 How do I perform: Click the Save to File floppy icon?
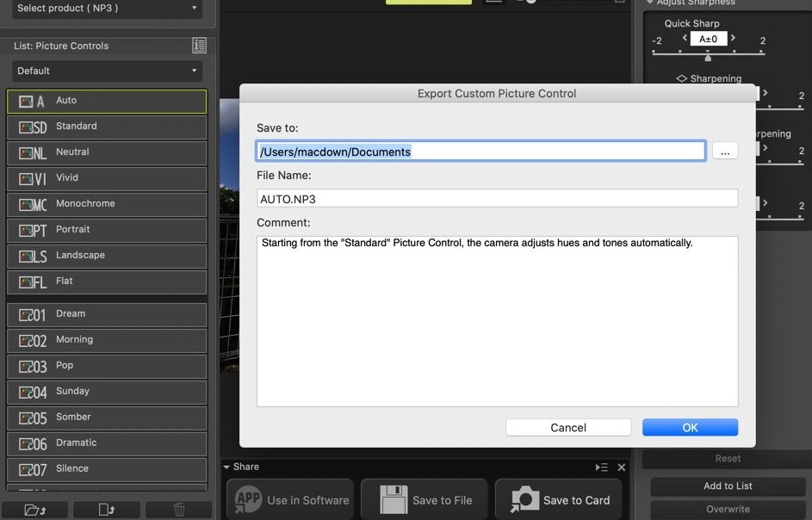tap(394, 499)
